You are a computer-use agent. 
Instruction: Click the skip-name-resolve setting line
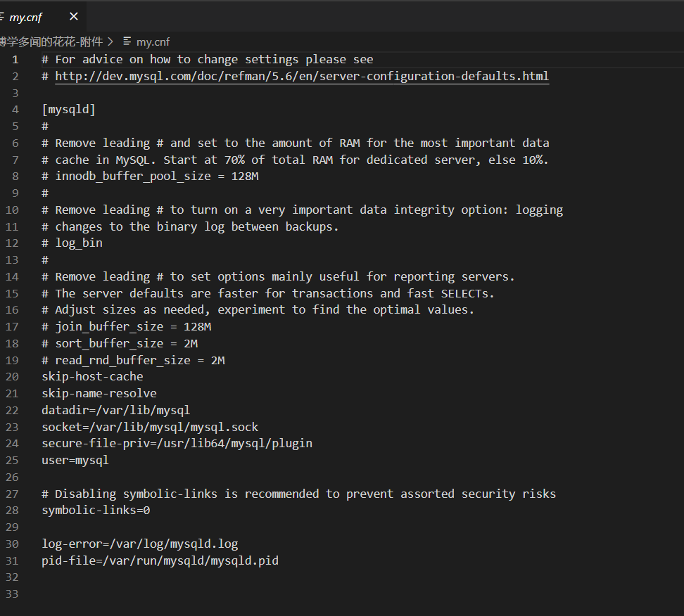coord(99,393)
